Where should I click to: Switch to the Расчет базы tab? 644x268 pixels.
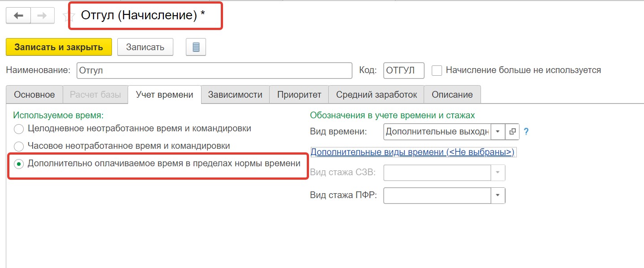pos(95,95)
